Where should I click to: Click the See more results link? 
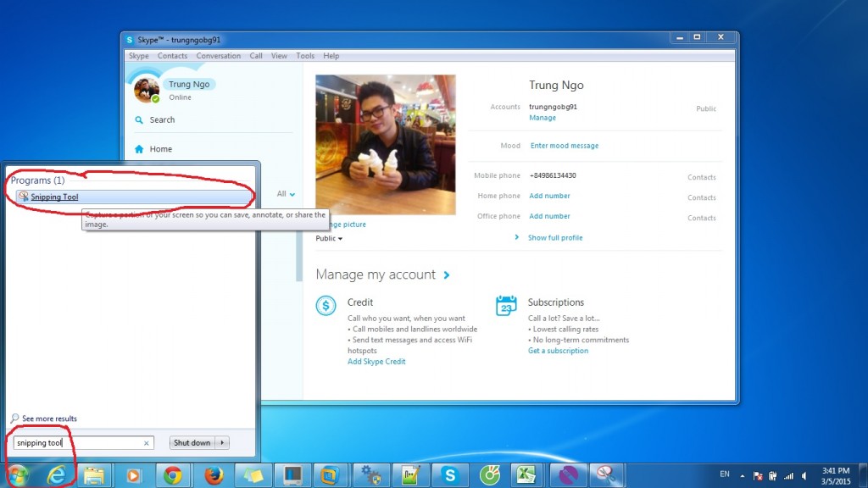coord(49,419)
